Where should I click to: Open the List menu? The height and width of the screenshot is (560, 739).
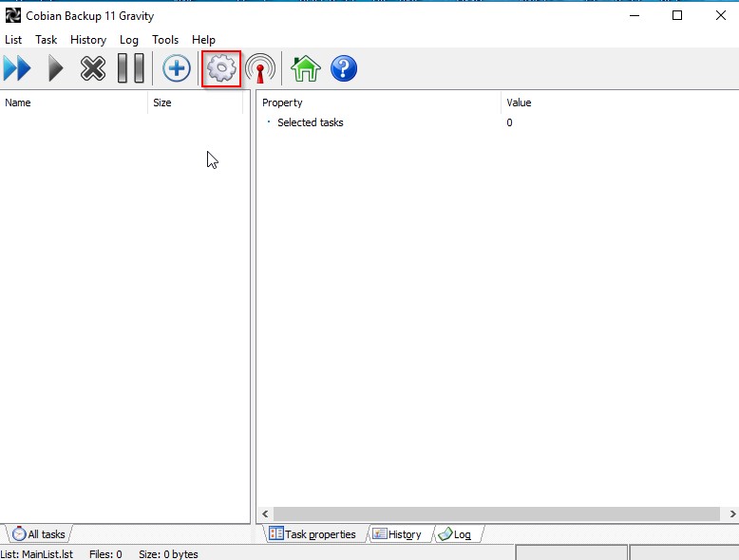[x=13, y=40]
